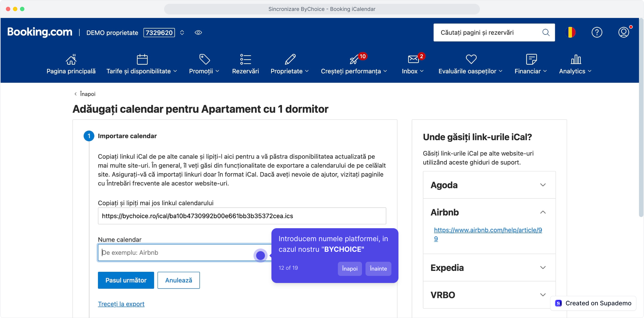Expand the Agoda help section
The width and height of the screenshot is (644, 318).
pyautogui.click(x=543, y=185)
